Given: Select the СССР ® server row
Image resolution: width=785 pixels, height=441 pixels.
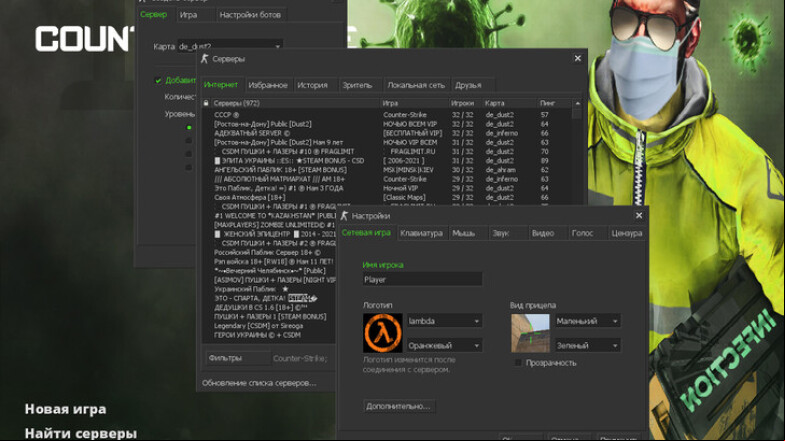Looking at the screenshot, I should coord(386,115).
